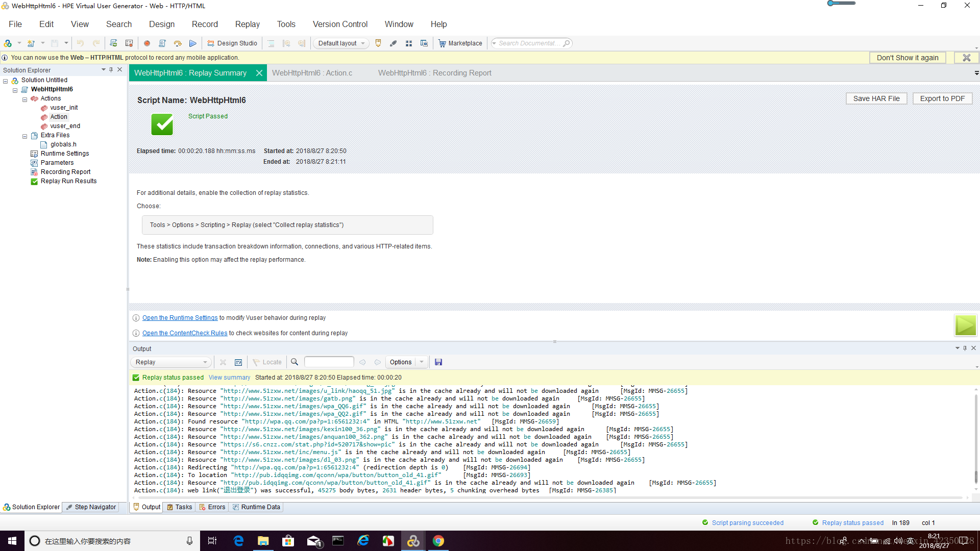This screenshot has width=980, height=551.
Task: Click the Search Documentation field
Action: [531, 43]
